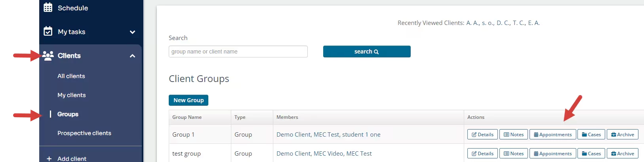Go to Prospective clients
Screen dimensions: 644x162
[84, 133]
